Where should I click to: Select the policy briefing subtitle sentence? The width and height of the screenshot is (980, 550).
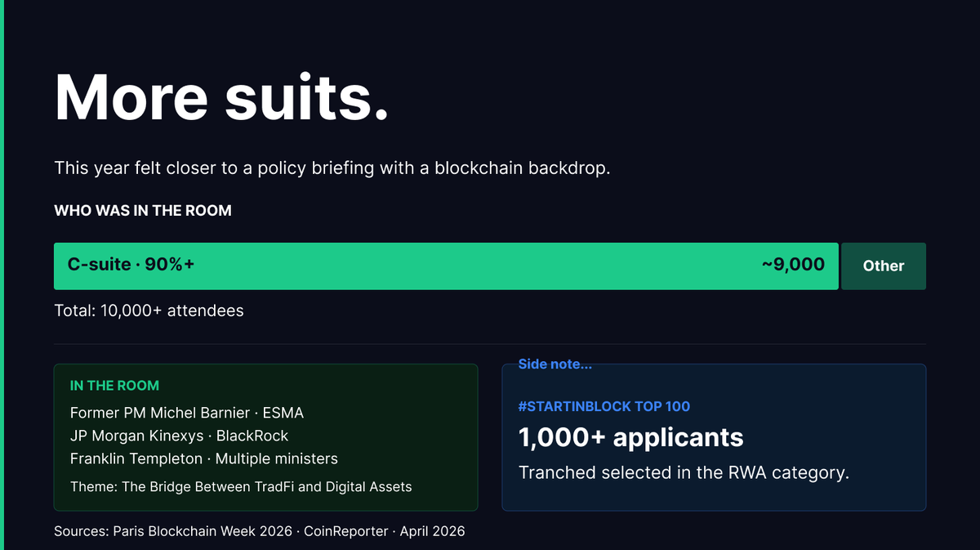coord(332,168)
